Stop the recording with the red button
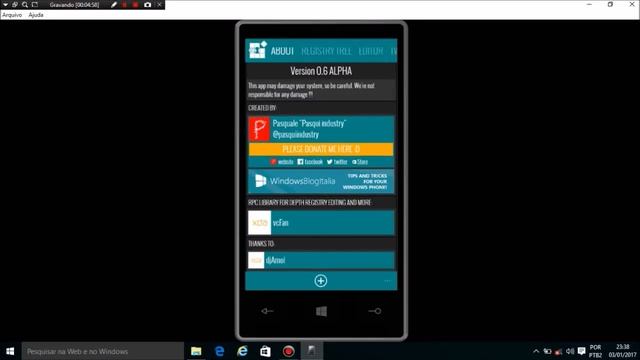 tap(136, 4)
